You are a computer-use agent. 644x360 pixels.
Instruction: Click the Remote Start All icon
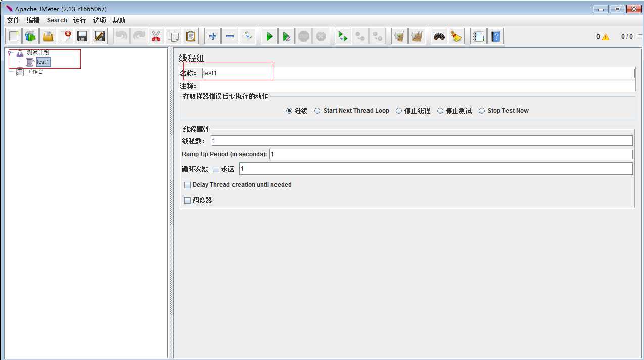point(343,36)
